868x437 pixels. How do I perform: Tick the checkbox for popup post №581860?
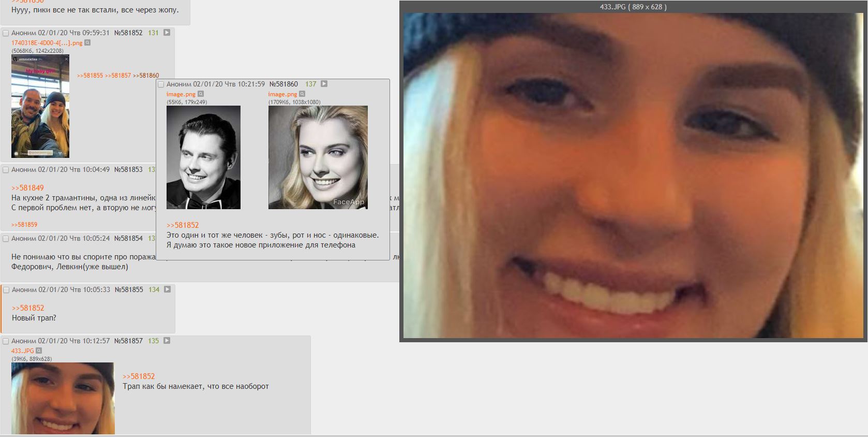[161, 84]
